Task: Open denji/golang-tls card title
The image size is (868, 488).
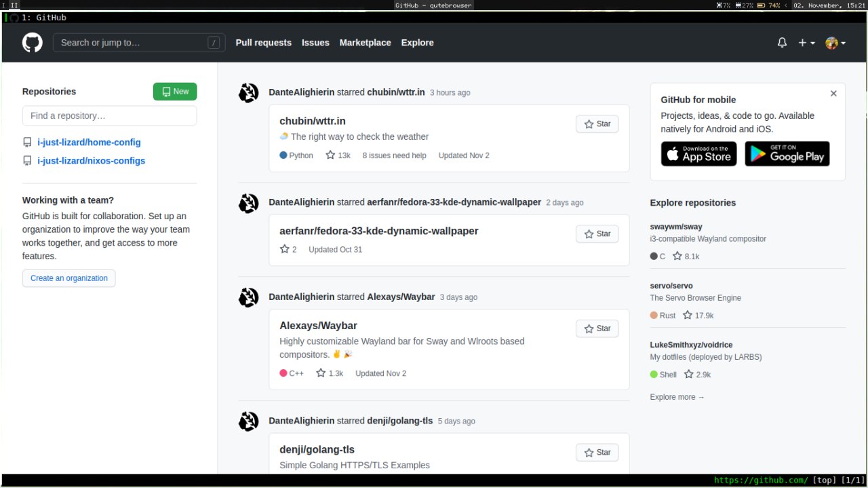Action: (317, 449)
